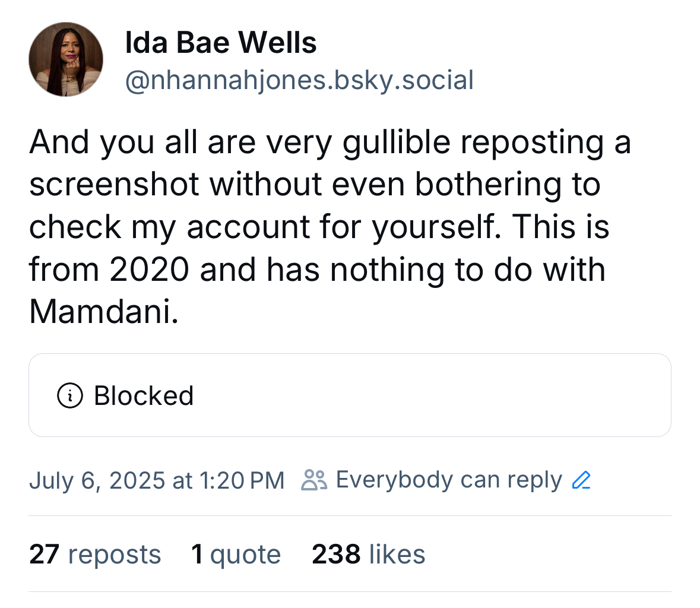Open the Everybody can reply setting
Image resolution: width=700 pixels, height=608 pixels.
(448, 480)
